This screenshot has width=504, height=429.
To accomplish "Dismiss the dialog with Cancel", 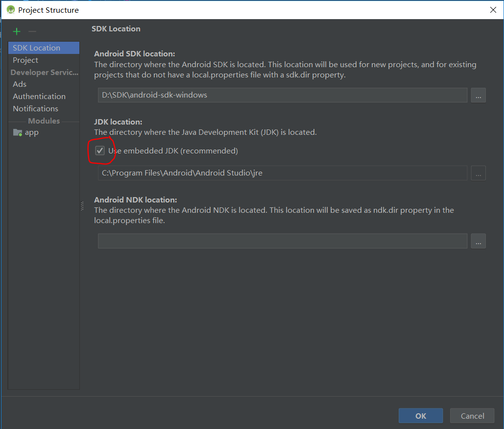I will pyautogui.click(x=472, y=415).
